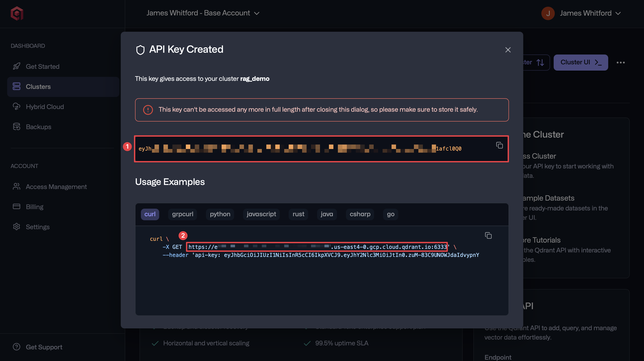Click the Access Management people icon
The height and width of the screenshot is (361, 644).
[17, 186]
